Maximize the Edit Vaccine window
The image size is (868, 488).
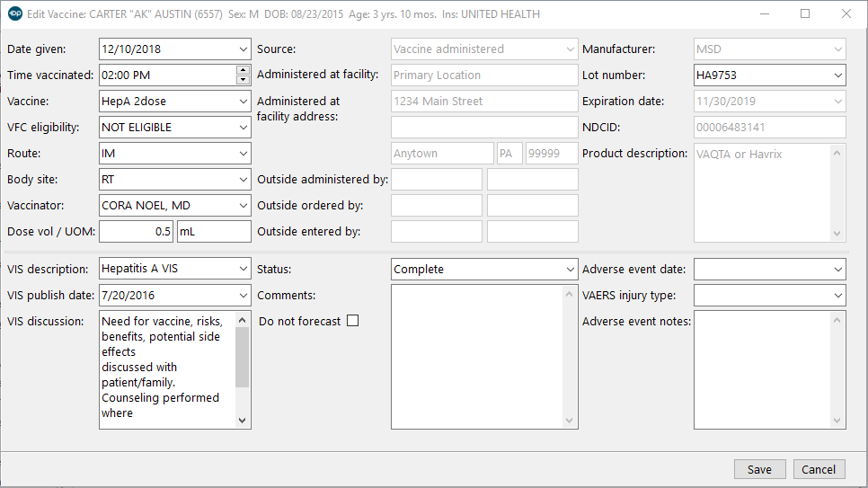(805, 13)
